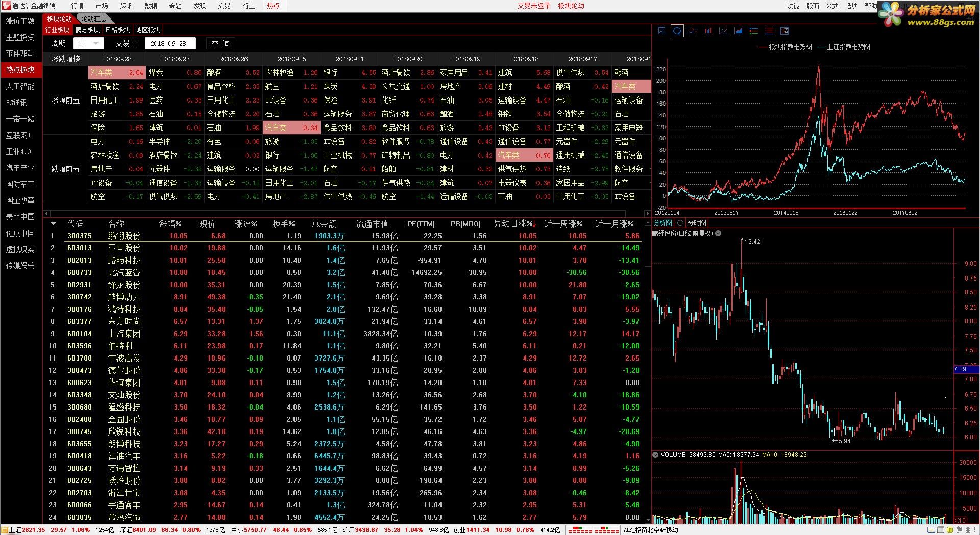Select 汽车产业 in the sidebar

(20, 168)
